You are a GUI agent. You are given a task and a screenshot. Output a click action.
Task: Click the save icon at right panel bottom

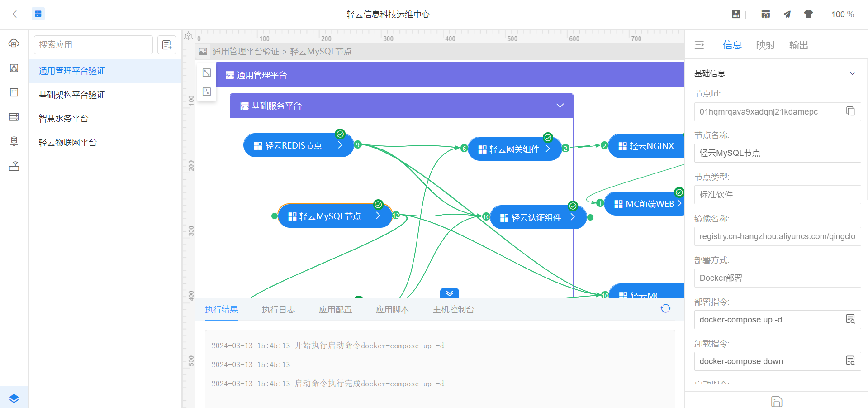point(777,402)
